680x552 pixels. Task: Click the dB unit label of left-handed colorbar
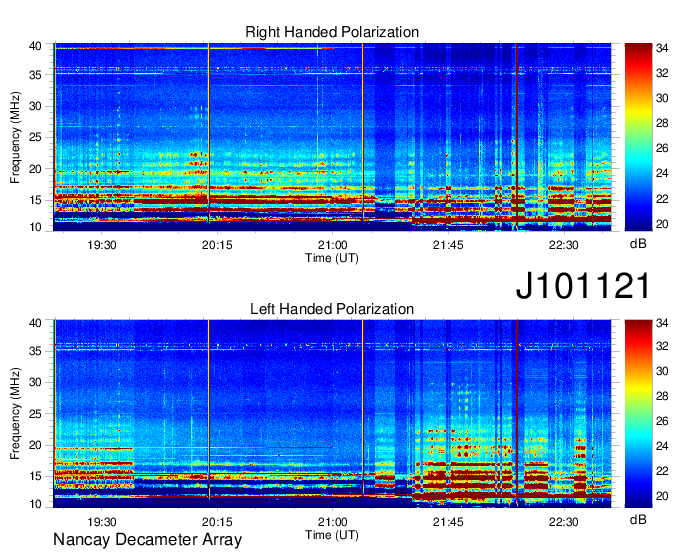click(x=638, y=519)
